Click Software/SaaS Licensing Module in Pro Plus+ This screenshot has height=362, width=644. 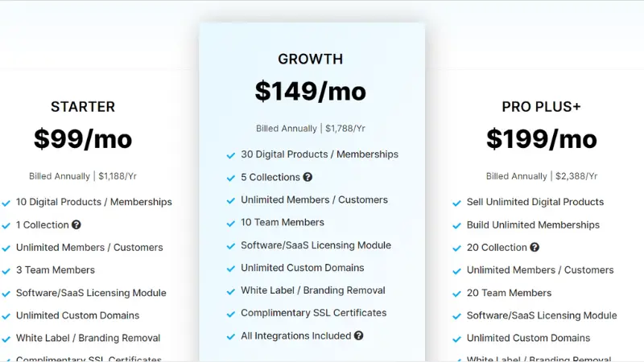pos(542,315)
